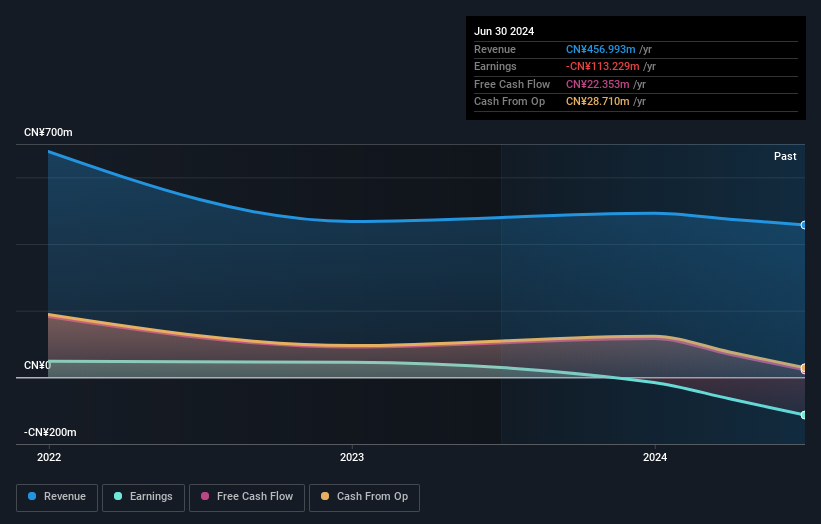Click the 2023 x-axis label
This screenshot has width=821, height=524.
(352, 457)
